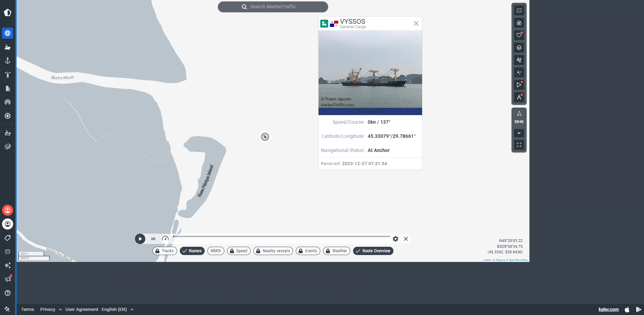The width and height of the screenshot is (644, 315).
Task: Toggle the locked Tracks option
Action: pyautogui.click(x=165, y=251)
